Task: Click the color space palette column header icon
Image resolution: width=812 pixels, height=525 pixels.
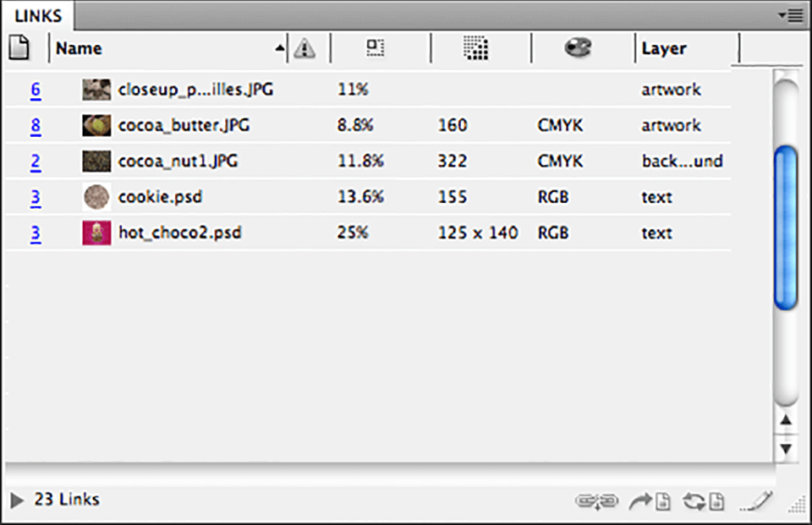Action: tap(578, 47)
